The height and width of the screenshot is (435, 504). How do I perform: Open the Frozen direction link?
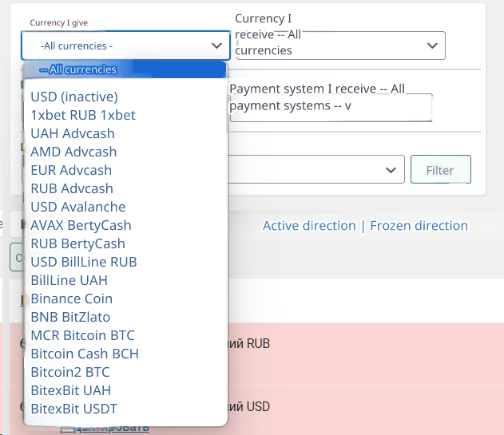pyautogui.click(x=419, y=226)
